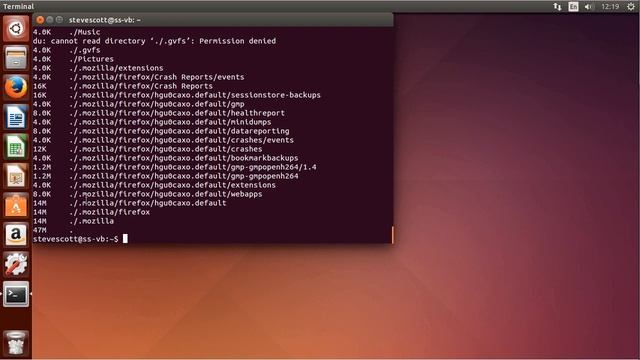Screen dimensions: 640x360
Task: Maximize the terminal window
Action: 60,20
